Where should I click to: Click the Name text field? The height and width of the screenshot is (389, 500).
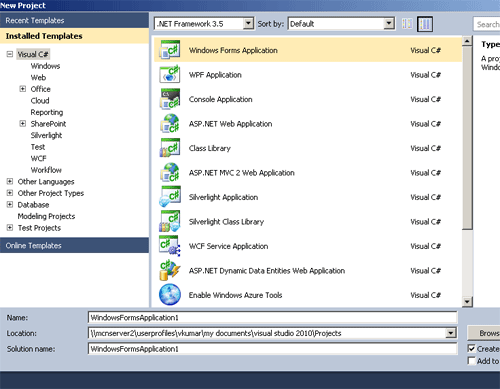(272, 317)
